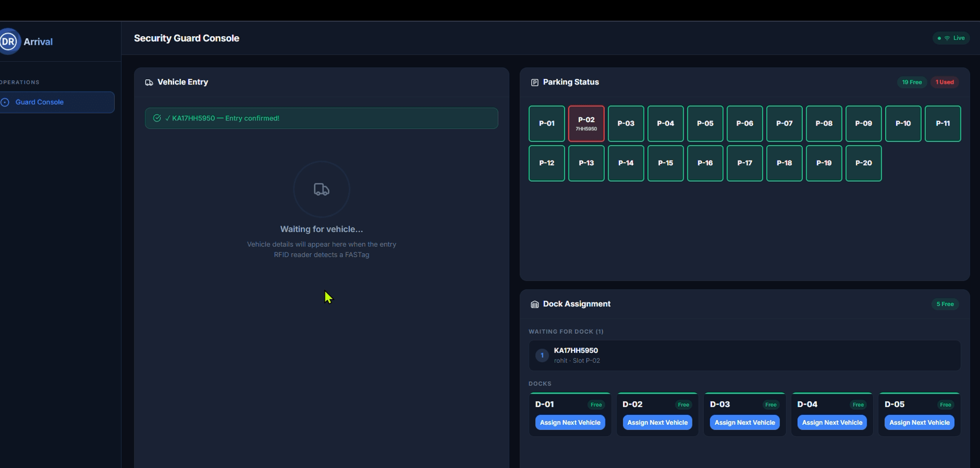Assign next vehicle to dock D-01
This screenshot has width=980, height=468.
[570, 422]
